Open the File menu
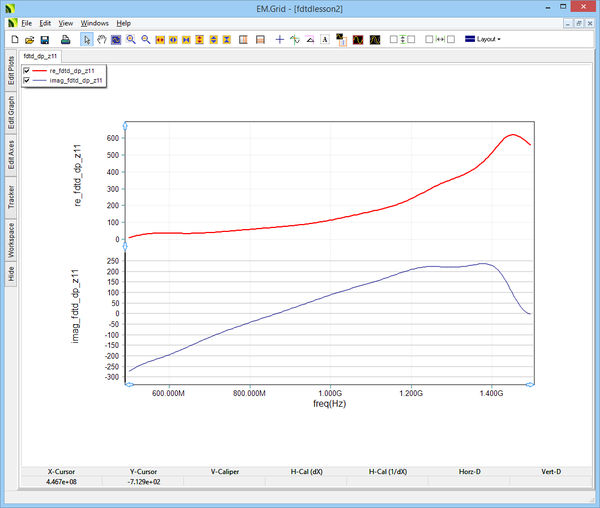This screenshot has width=600, height=508. click(x=26, y=22)
